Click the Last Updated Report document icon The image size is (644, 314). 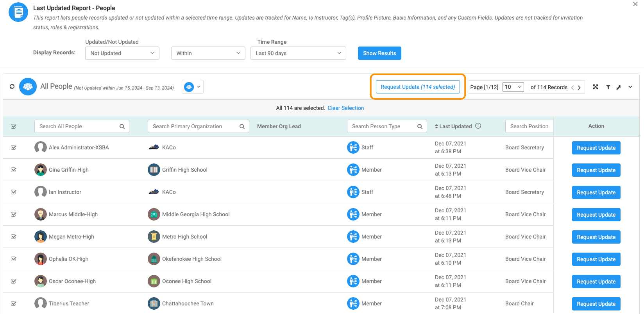(18, 12)
